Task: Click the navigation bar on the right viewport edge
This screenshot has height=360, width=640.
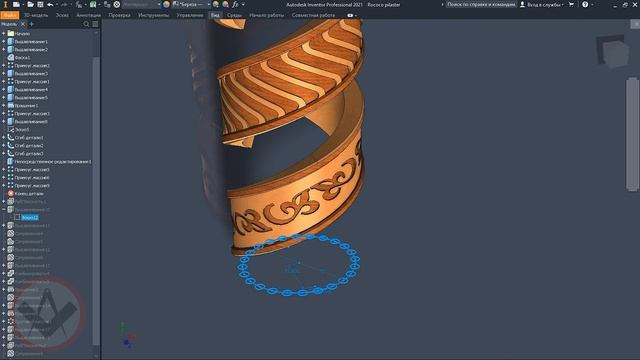Action: coord(633,133)
